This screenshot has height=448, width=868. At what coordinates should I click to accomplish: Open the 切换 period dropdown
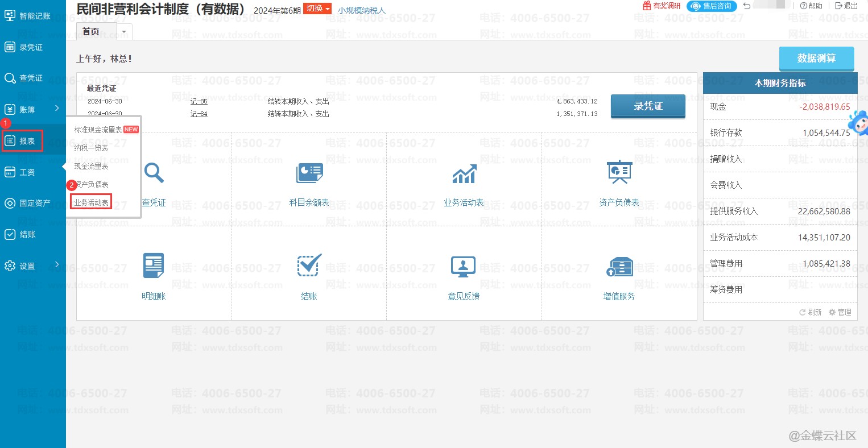click(317, 9)
